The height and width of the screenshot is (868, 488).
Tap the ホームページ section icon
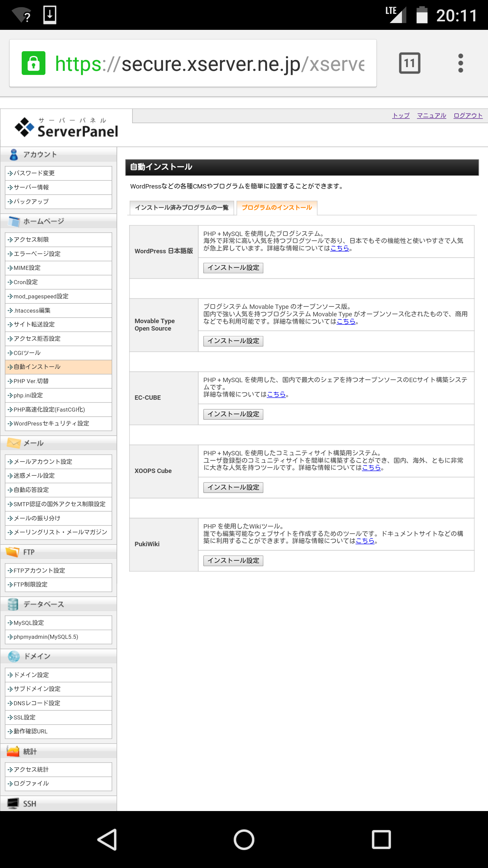[x=14, y=221]
